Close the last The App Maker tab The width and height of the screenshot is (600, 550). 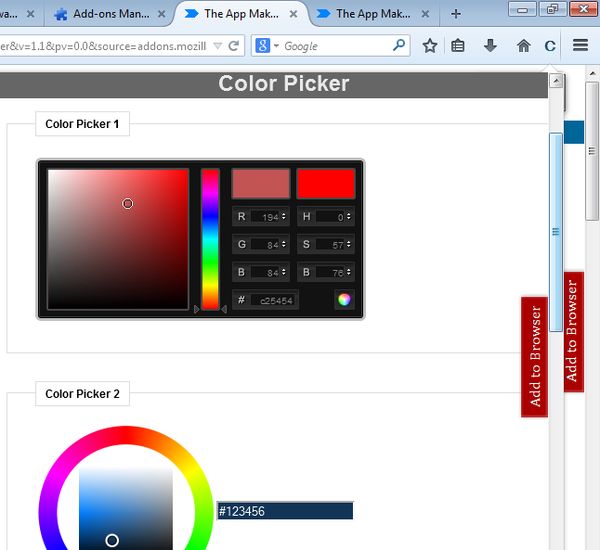[x=425, y=14]
